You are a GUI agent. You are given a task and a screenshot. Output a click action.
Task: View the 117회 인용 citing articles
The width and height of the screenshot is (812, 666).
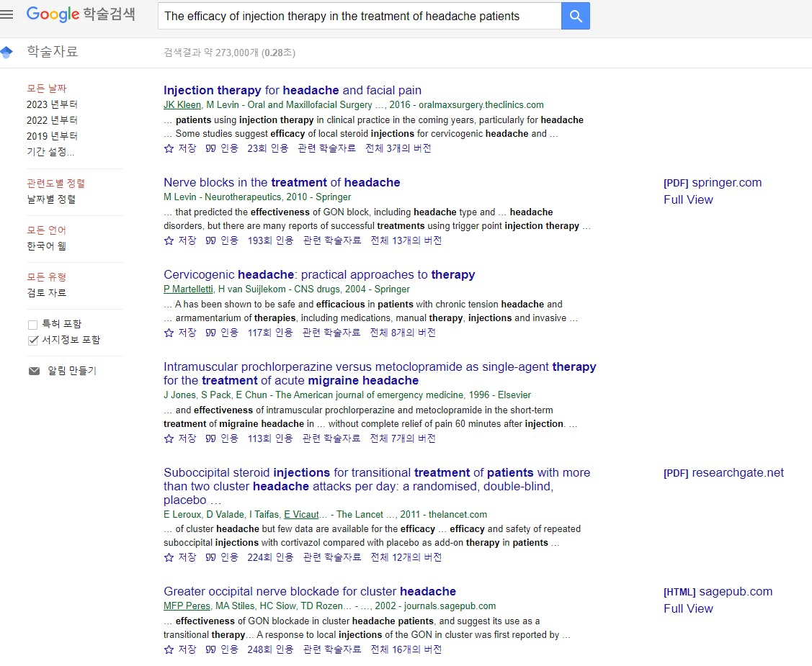pyautogui.click(x=269, y=333)
